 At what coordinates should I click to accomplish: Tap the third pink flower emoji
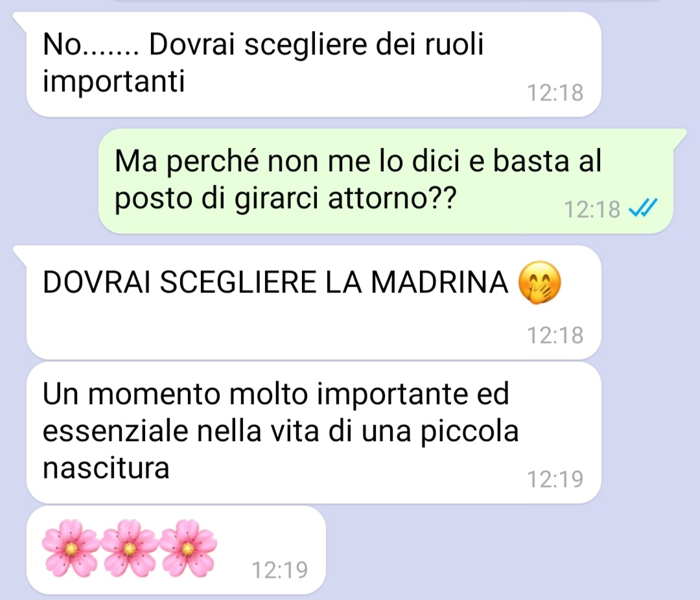pos(188,547)
